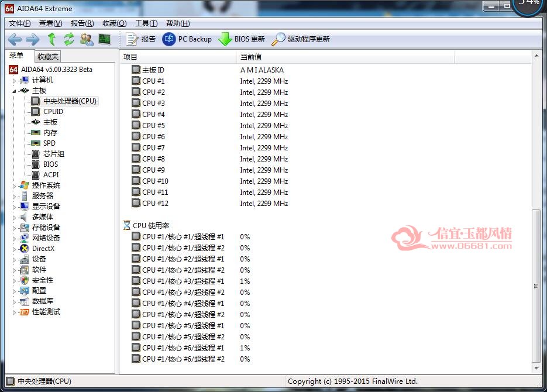Expand the 操作系统 tree node
Screen dimensions: 547x392
14,186
